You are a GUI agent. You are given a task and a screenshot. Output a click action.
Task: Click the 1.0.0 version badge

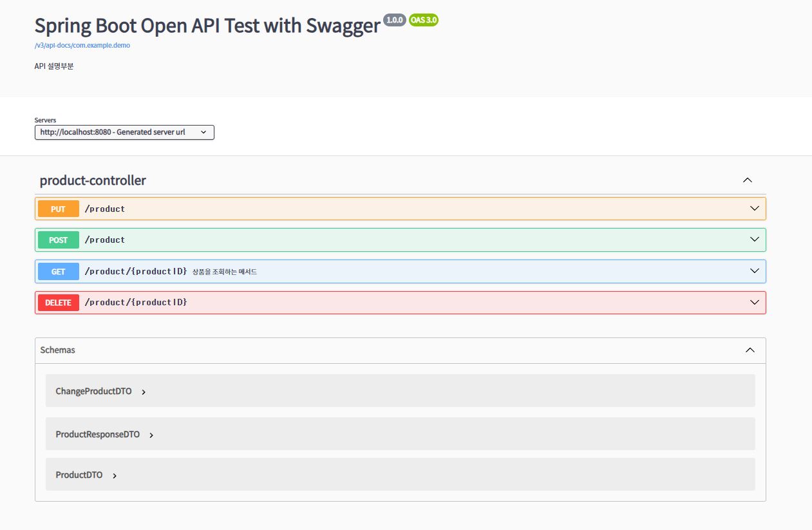coord(394,20)
